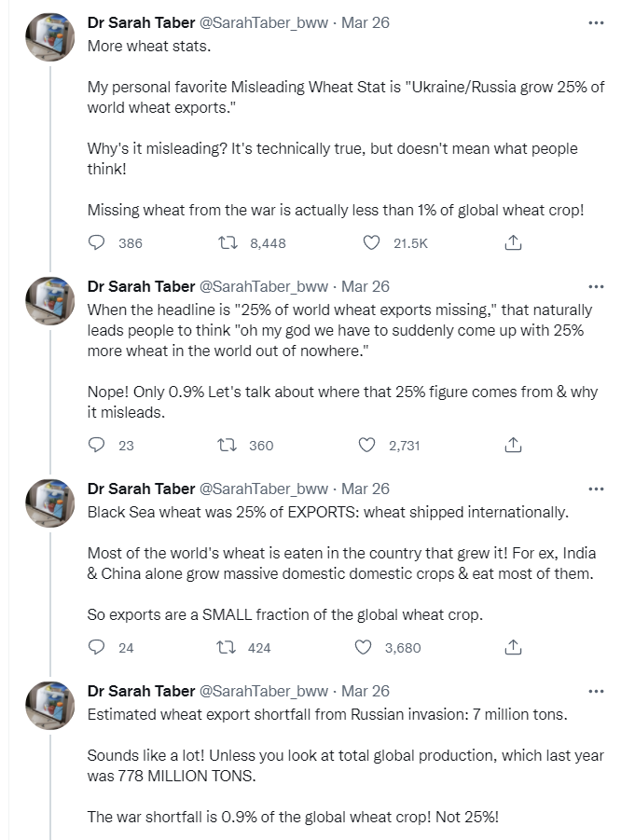Like the tweet with 3,680 likes

[x=367, y=648]
